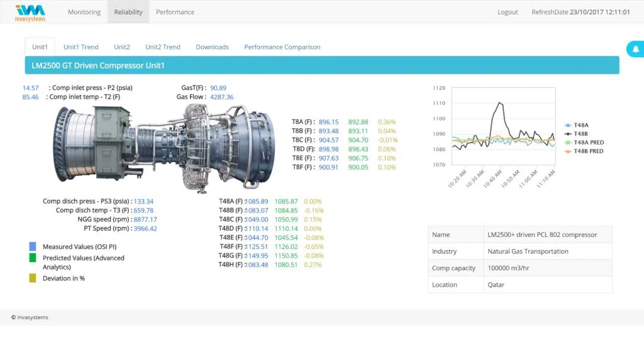
Task: Click PT Speed value 3966.42
Action: tap(145, 228)
